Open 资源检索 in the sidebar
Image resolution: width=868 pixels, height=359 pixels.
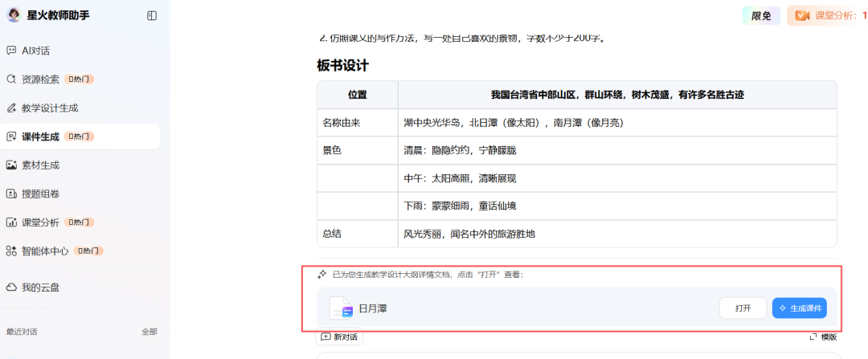80,79
